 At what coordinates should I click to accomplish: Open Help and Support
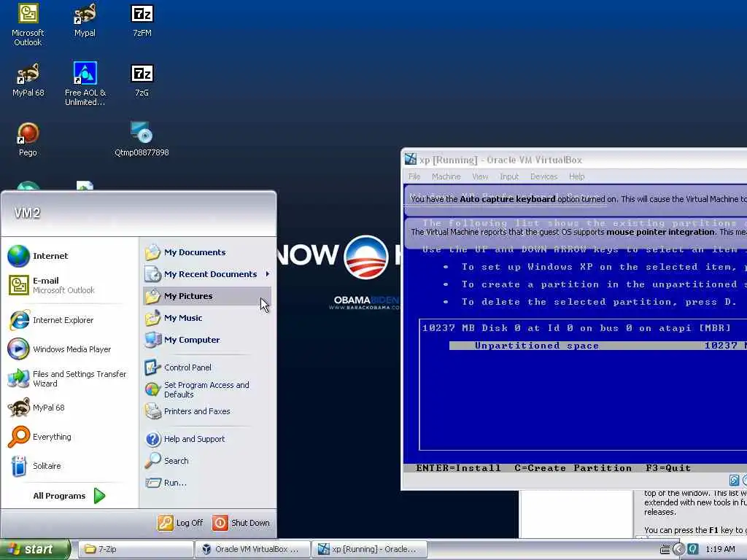[206, 439]
